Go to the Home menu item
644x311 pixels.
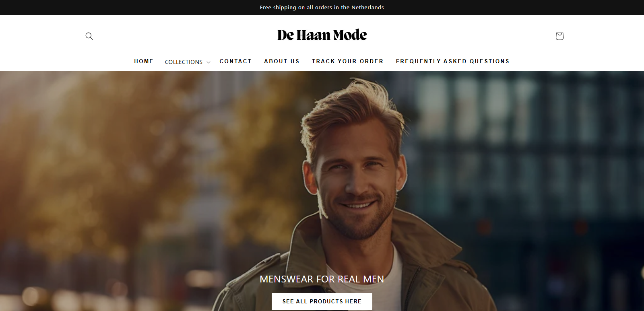144,61
